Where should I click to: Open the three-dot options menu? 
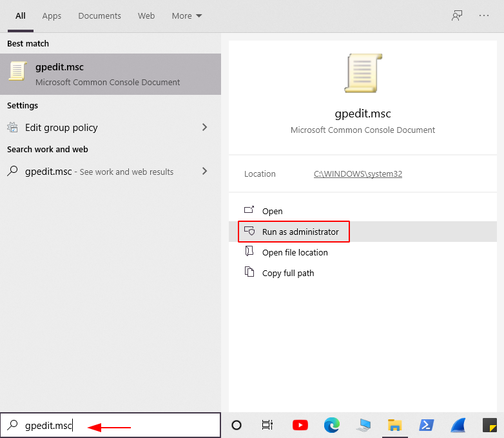point(484,15)
